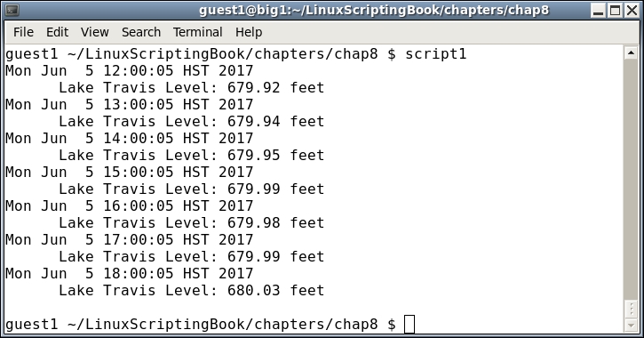Click the 'Mon Jun 5 18:00:05 HST 2017' line
The image size is (644, 338).
[130, 273]
